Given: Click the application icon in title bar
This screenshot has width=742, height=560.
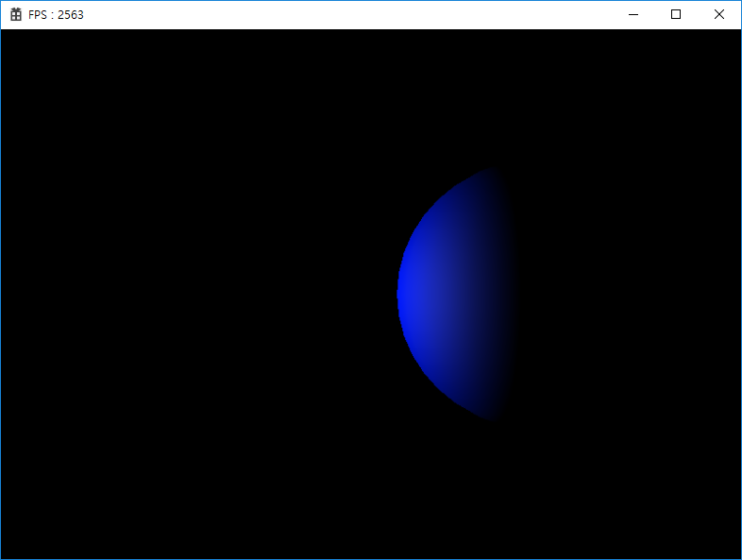Looking at the screenshot, I should [x=16, y=15].
